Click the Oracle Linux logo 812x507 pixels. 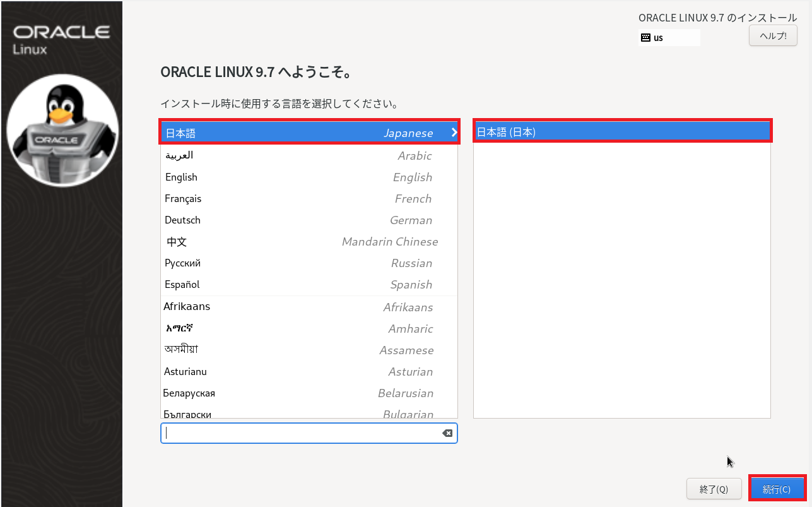pos(61,39)
